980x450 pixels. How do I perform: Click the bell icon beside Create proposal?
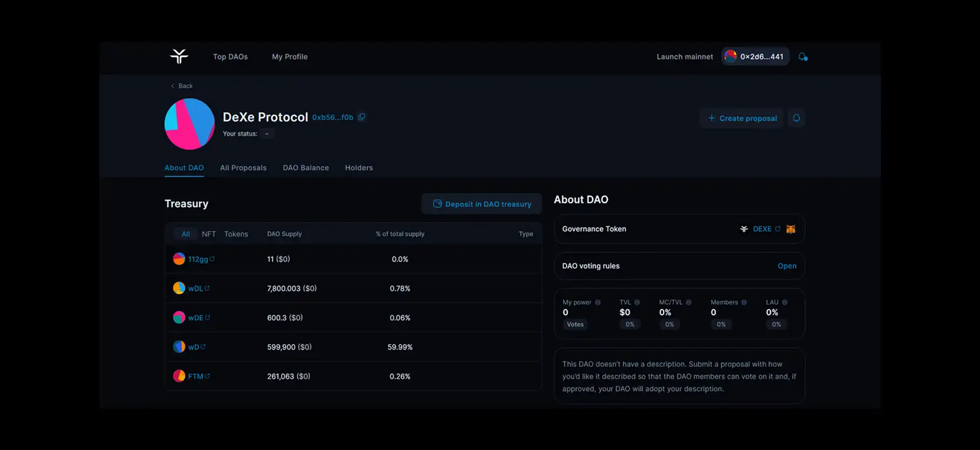click(x=796, y=118)
